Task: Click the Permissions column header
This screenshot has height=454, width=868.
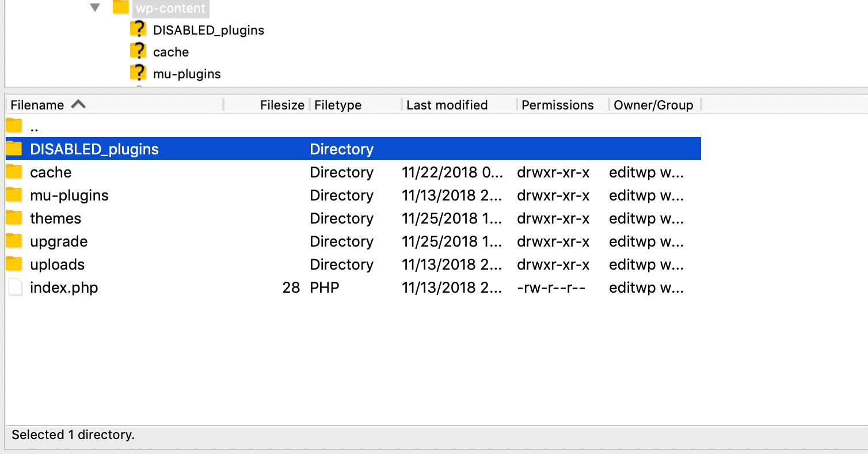Action: 557,104
